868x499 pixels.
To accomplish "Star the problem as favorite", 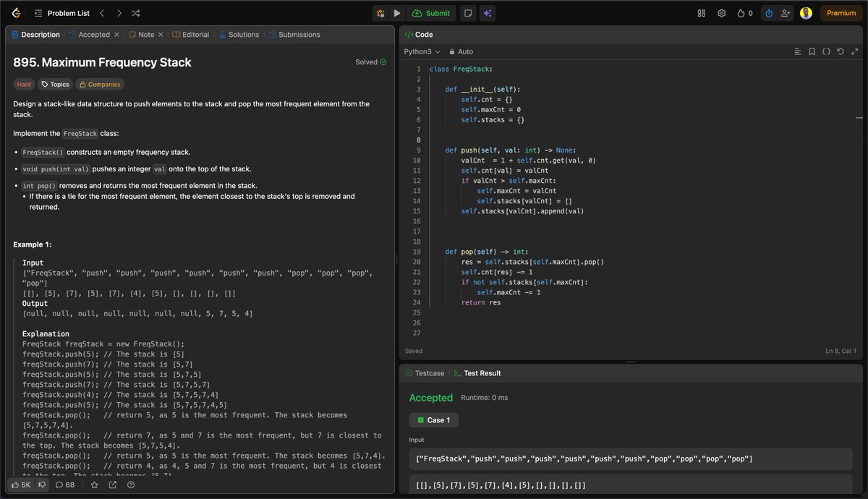I will pos(94,485).
